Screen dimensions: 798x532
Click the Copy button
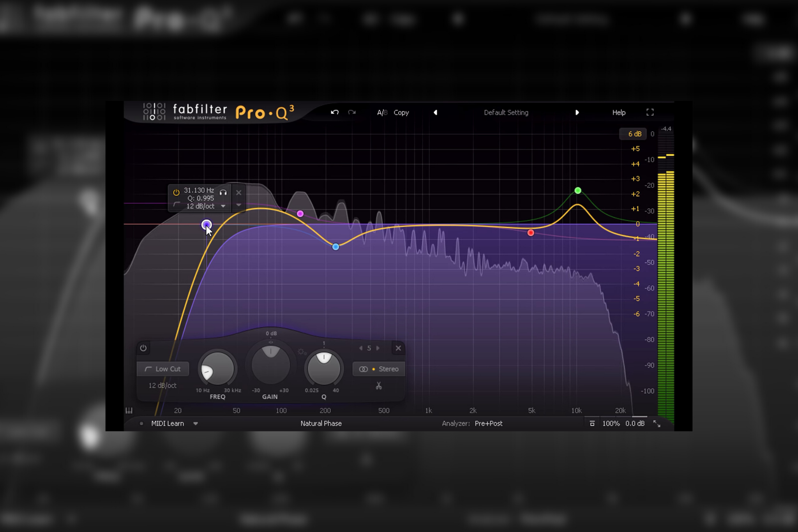tap(401, 112)
